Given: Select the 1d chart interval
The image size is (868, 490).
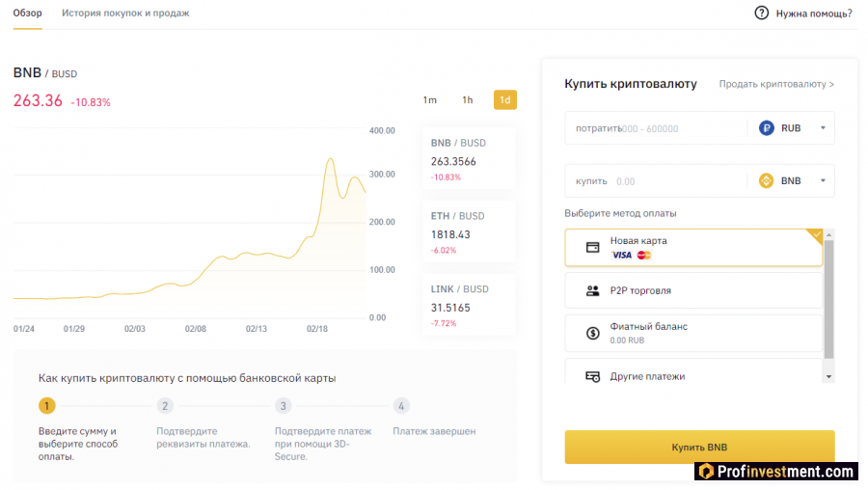Looking at the screenshot, I should click(504, 100).
